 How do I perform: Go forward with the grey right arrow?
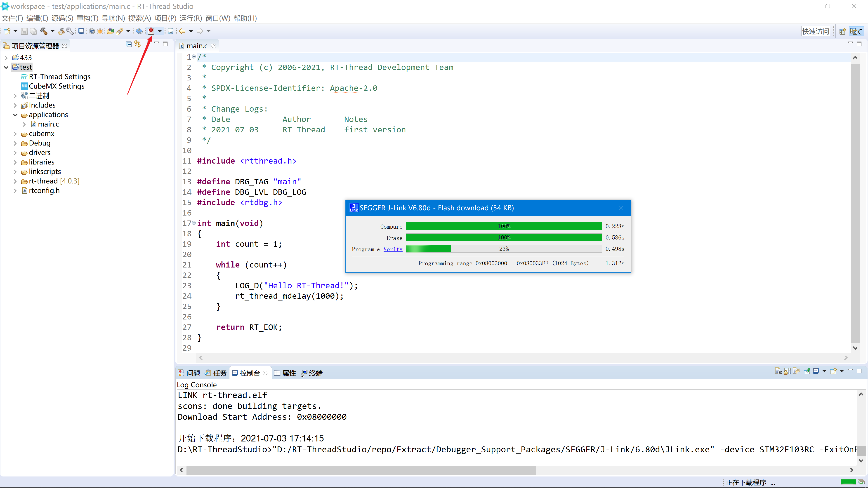tap(200, 31)
